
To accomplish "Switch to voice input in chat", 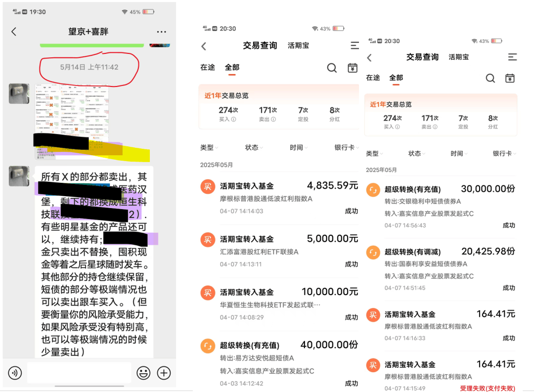I will 15,373.
